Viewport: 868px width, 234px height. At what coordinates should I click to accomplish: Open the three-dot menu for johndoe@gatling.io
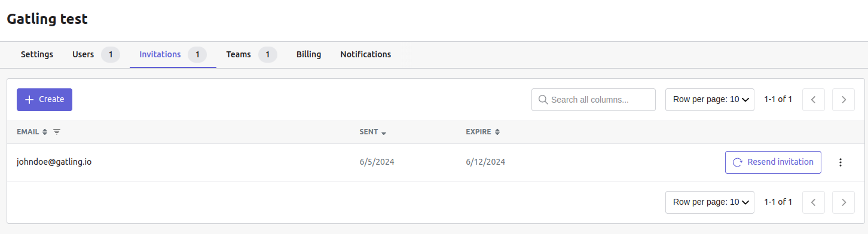tap(841, 162)
